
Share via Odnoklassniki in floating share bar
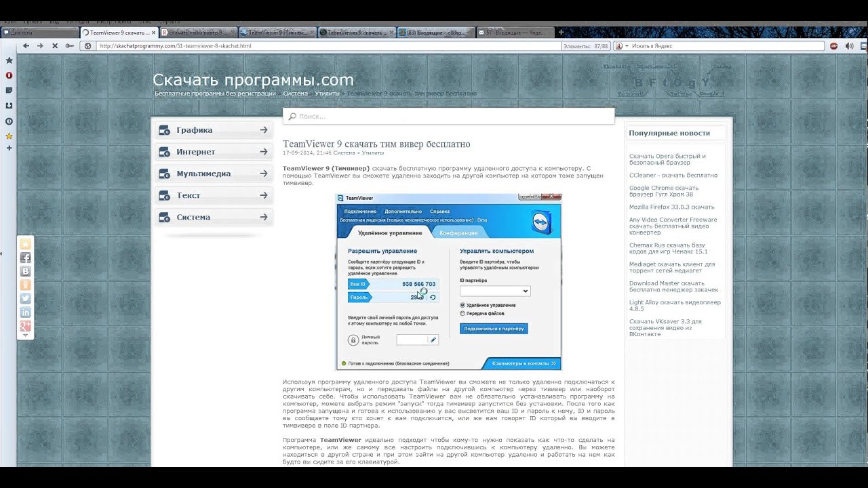click(x=25, y=285)
